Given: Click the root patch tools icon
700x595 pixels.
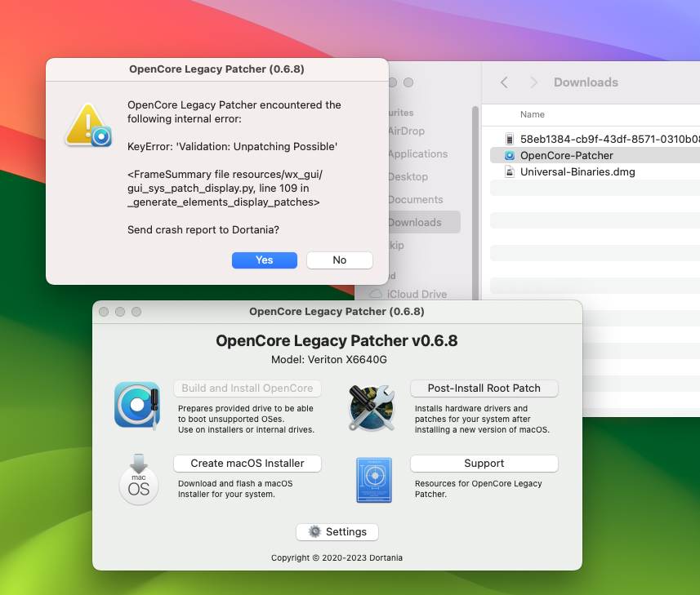Looking at the screenshot, I should pyautogui.click(x=372, y=407).
